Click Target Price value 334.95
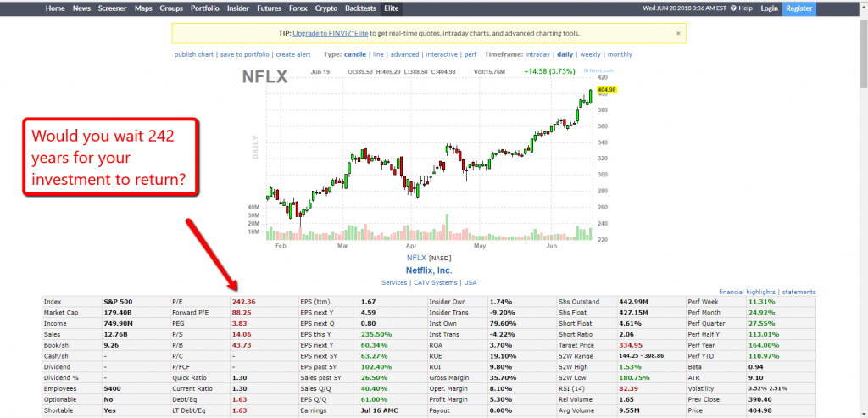 631,345
